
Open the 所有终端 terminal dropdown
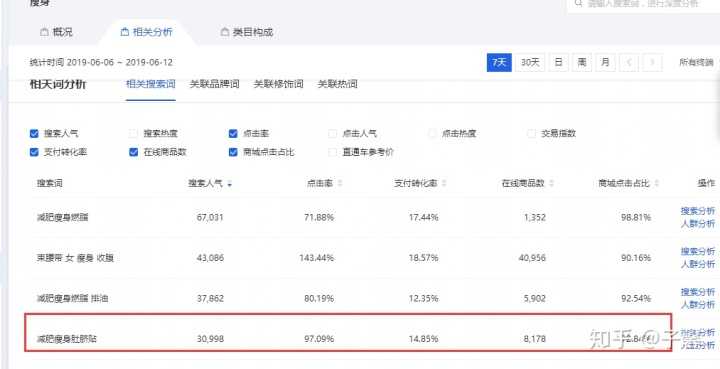tap(697, 62)
